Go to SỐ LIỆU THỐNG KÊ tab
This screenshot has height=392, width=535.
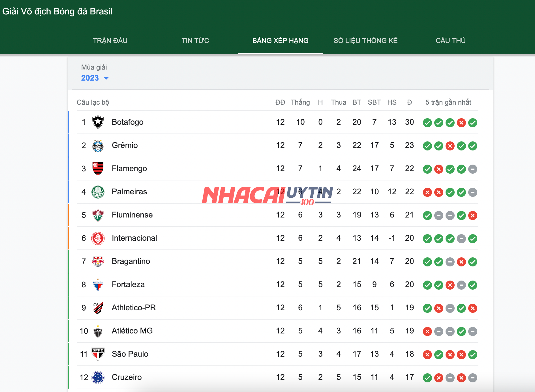point(365,40)
